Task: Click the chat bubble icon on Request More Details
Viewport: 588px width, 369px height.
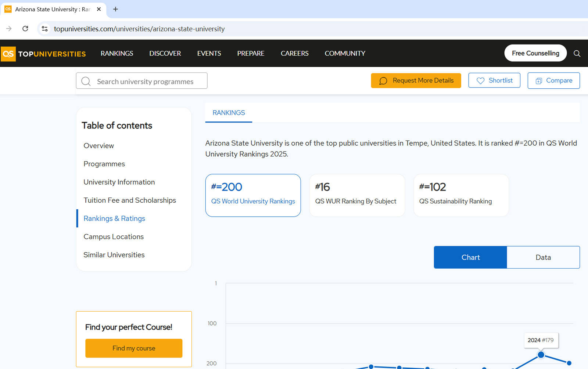Action: 383,81
